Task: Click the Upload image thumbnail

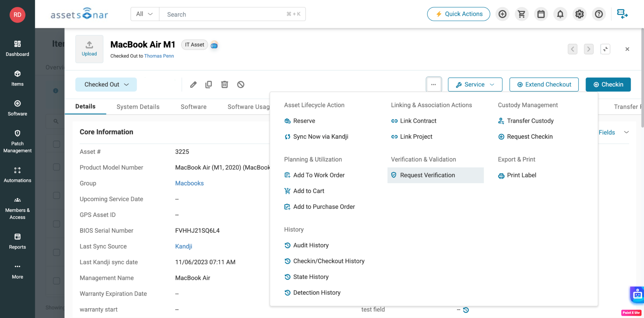Action: (x=89, y=49)
